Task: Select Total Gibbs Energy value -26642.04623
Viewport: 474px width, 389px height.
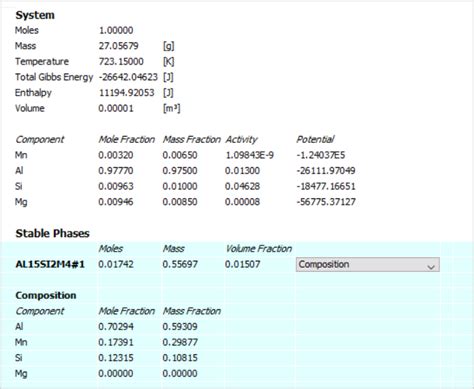Action: coord(128,77)
